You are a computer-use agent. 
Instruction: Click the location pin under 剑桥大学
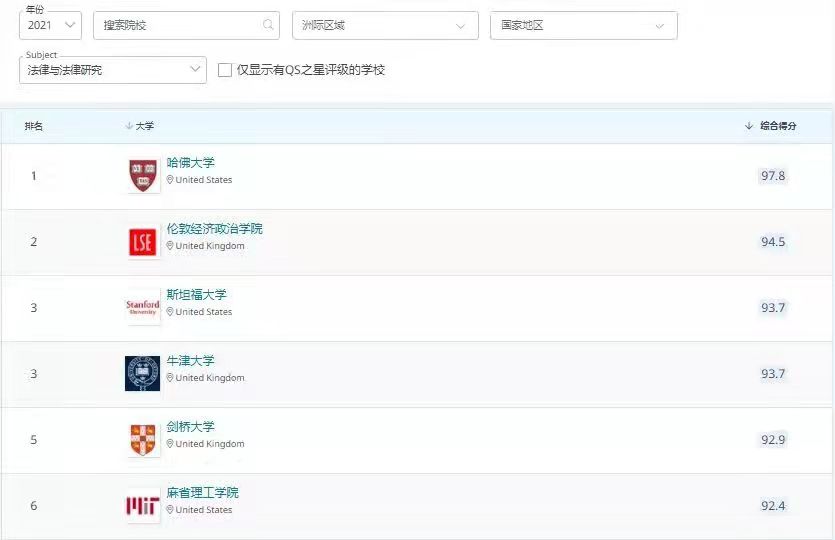point(170,444)
